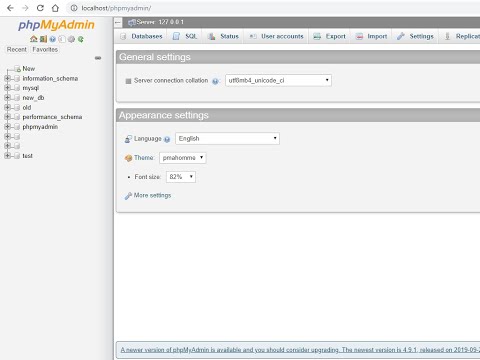Open the Status tab
The image size is (480, 360).
coord(223,36)
